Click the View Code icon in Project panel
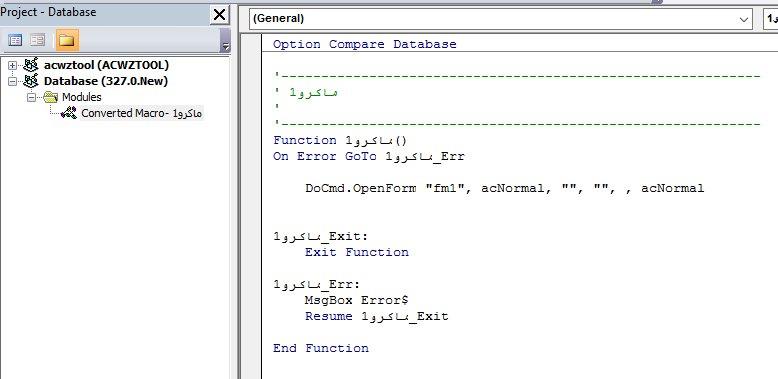Viewport: 778px width, 379px height. click(x=15, y=40)
